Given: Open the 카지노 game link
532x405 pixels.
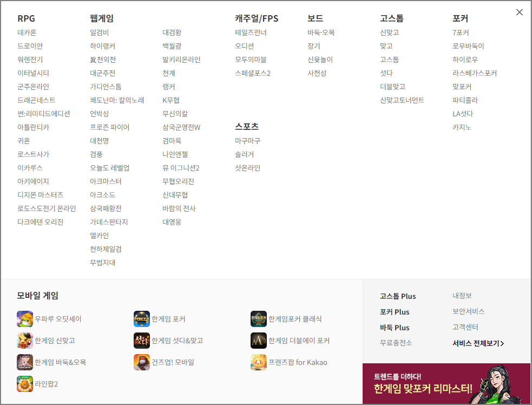Looking at the screenshot, I should [x=462, y=127].
